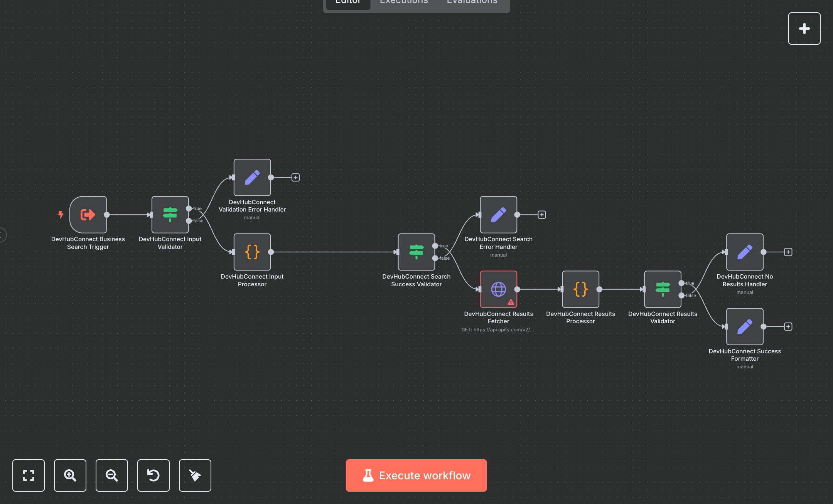Open the DevHubConnect Results Fetcher HTTP node

click(498, 289)
